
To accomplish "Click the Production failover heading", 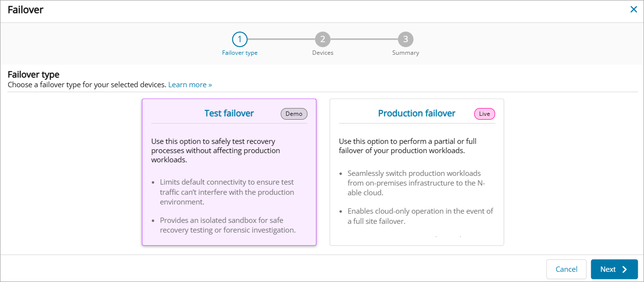I will 417,113.
